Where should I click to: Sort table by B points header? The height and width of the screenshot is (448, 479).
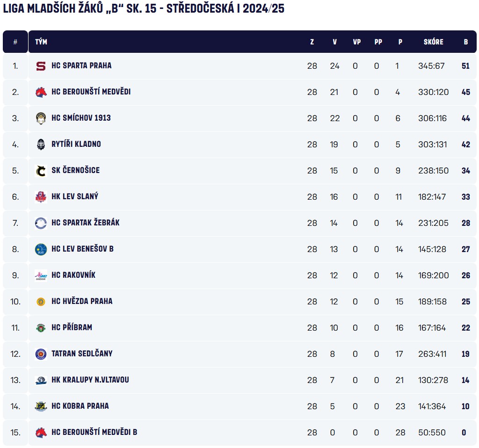point(465,42)
